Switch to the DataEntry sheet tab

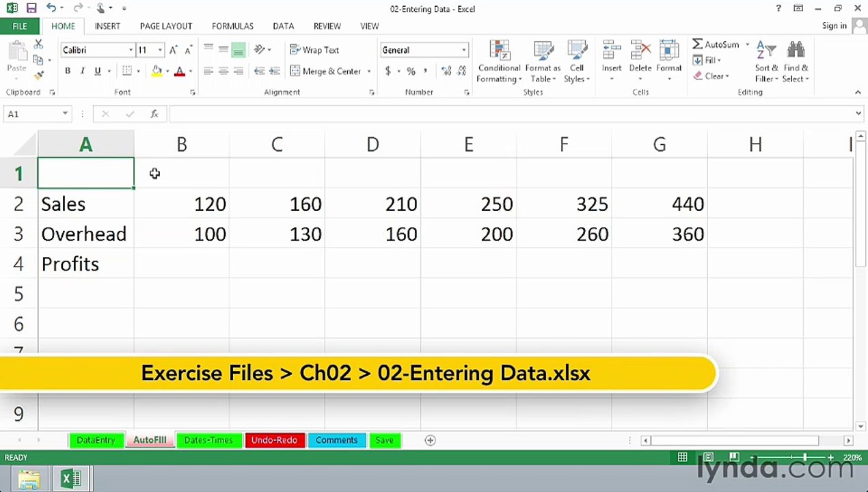tap(96, 440)
